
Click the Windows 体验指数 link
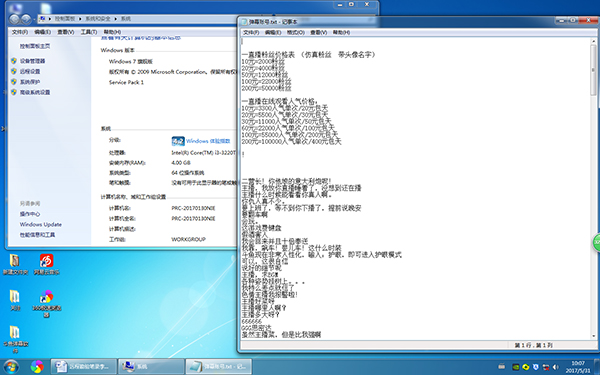[x=208, y=141]
